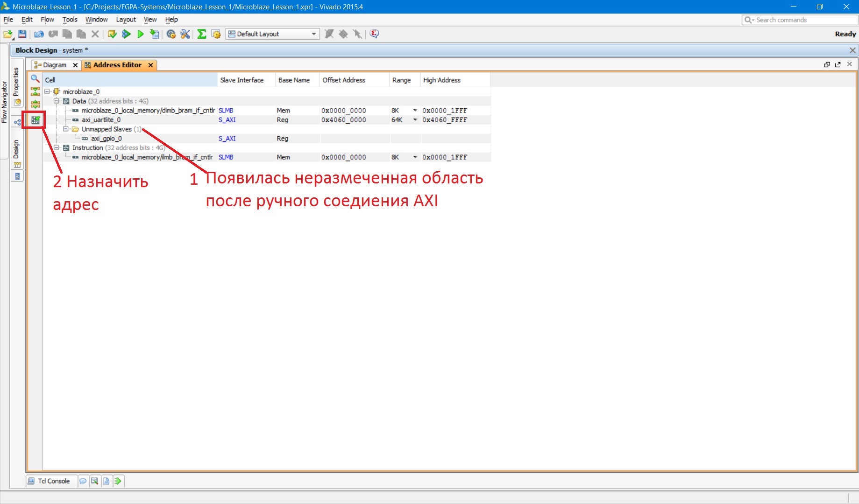Run Synthesis with green play arrow

click(x=140, y=34)
